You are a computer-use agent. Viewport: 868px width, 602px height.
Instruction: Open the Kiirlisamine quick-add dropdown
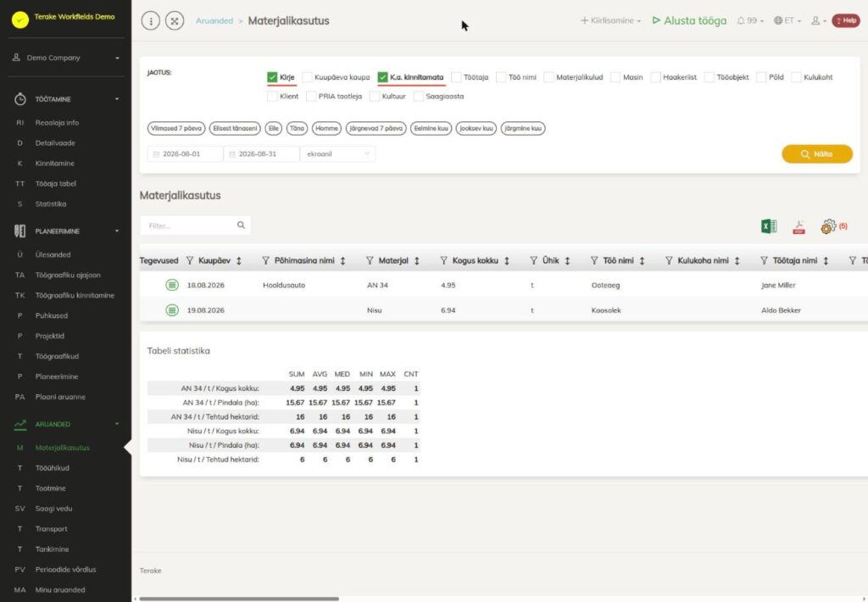pos(610,20)
